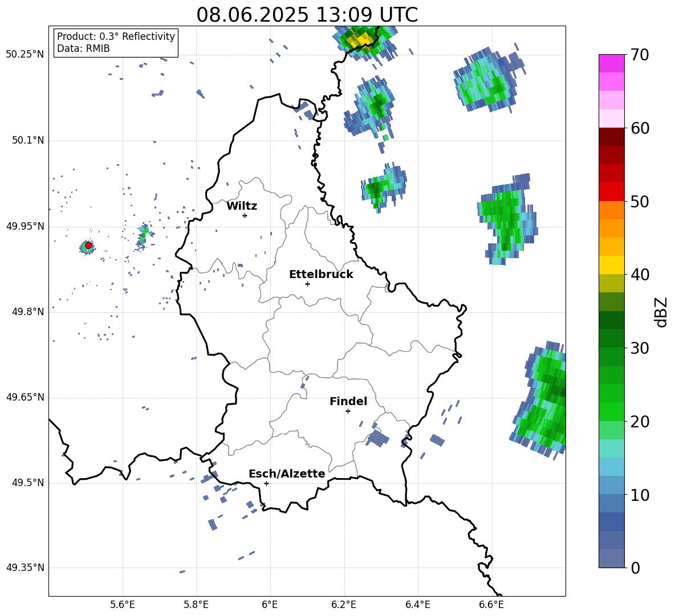Click the colorbar tick label 10
Image resolution: width=675 pixels, height=616 pixels.
(x=640, y=495)
